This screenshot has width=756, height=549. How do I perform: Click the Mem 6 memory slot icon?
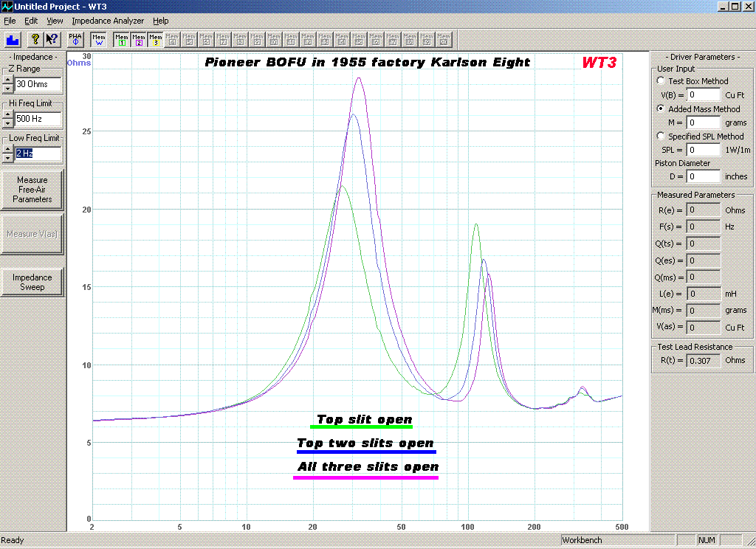tap(206, 40)
